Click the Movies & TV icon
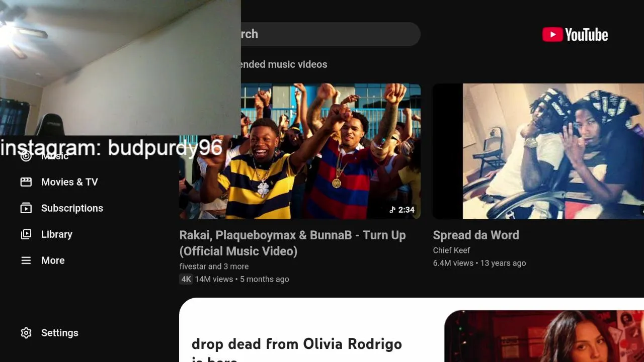The image size is (644, 362). coord(26,182)
